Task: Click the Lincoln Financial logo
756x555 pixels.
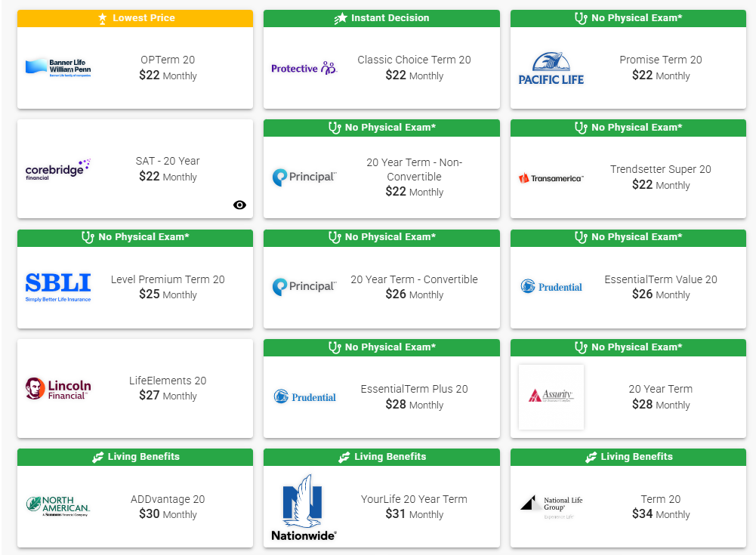Action: [x=58, y=389]
